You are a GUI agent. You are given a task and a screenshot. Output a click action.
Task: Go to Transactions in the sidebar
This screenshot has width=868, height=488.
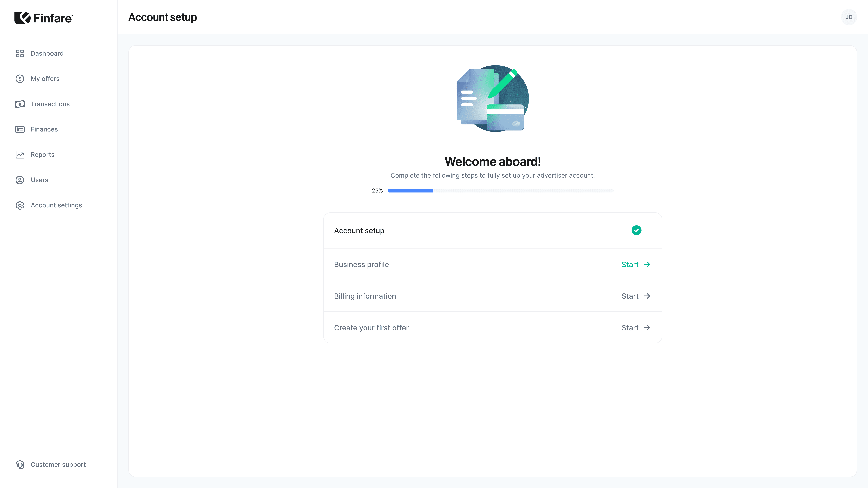[50, 104]
